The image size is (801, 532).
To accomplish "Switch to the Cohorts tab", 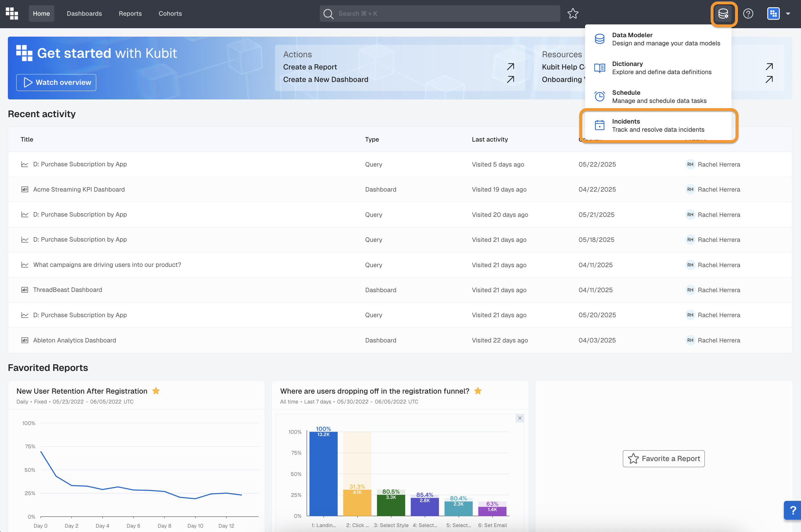I will click(x=170, y=14).
